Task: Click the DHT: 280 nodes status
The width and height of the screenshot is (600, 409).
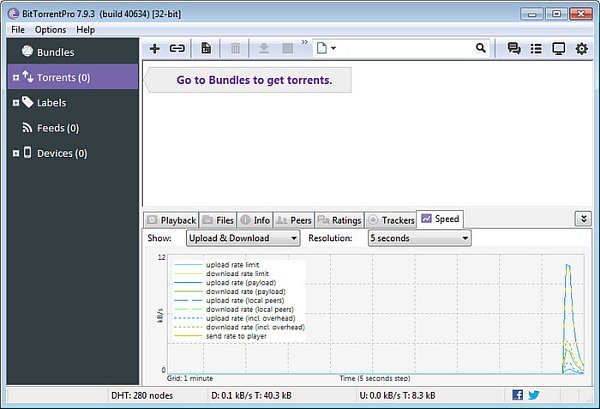Action: (x=142, y=395)
